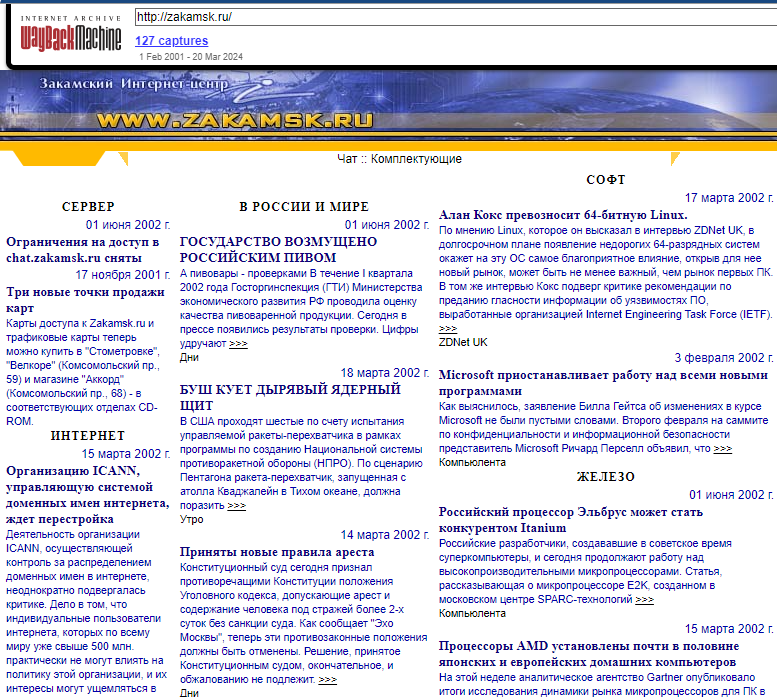Open БУШ КУЕТ ДЫРЯВЫЙ ЯДЕРНЫЙ ЩИТ headline
Viewport: 777px width, 697px height.
pyautogui.click(x=290, y=397)
